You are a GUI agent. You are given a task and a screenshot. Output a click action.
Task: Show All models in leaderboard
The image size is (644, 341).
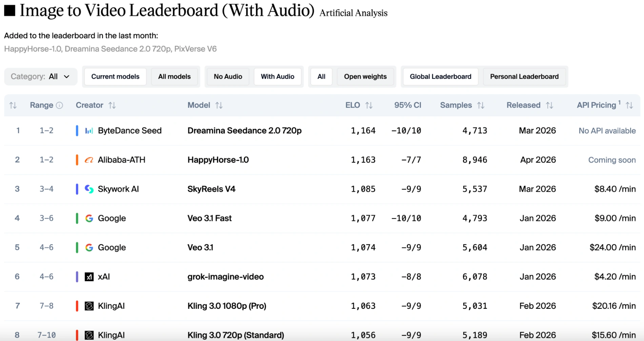174,77
